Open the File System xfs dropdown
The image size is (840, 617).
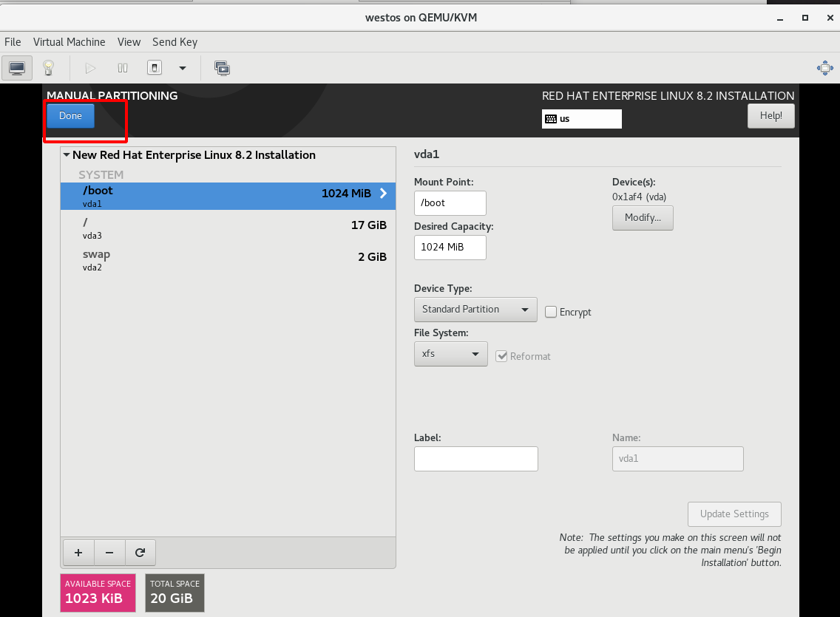(x=450, y=354)
